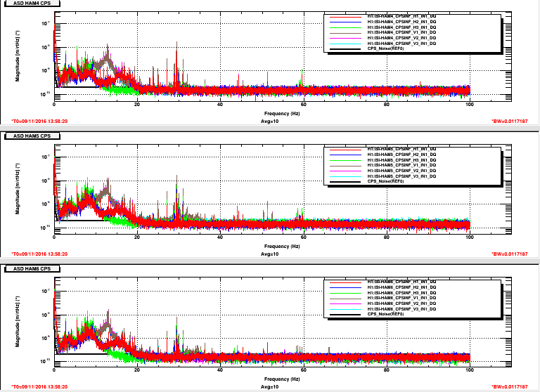Click 'BW=0.0117187' under the HAM6 plot

pos(510,387)
